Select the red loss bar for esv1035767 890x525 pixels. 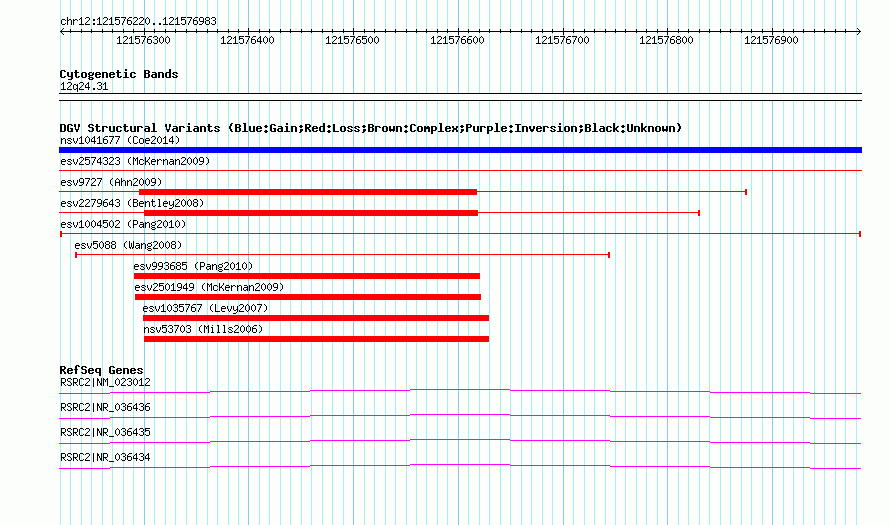[316, 318]
